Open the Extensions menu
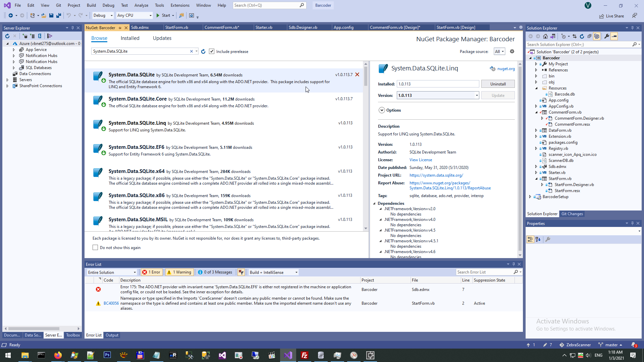 click(180, 5)
